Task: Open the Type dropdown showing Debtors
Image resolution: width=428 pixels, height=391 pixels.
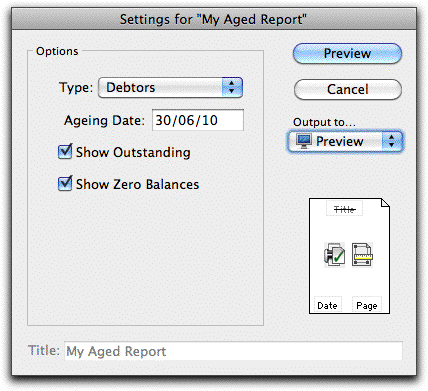Action: [170, 88]
